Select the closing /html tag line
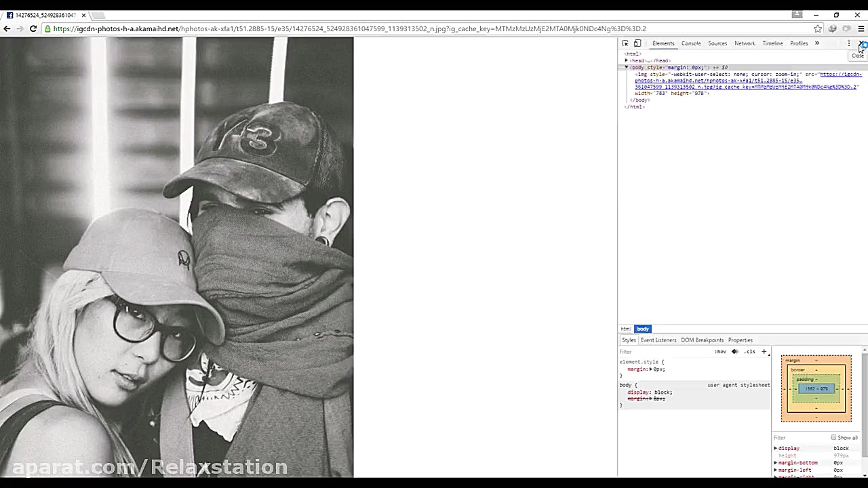868x488 pixels. (635, 107)
